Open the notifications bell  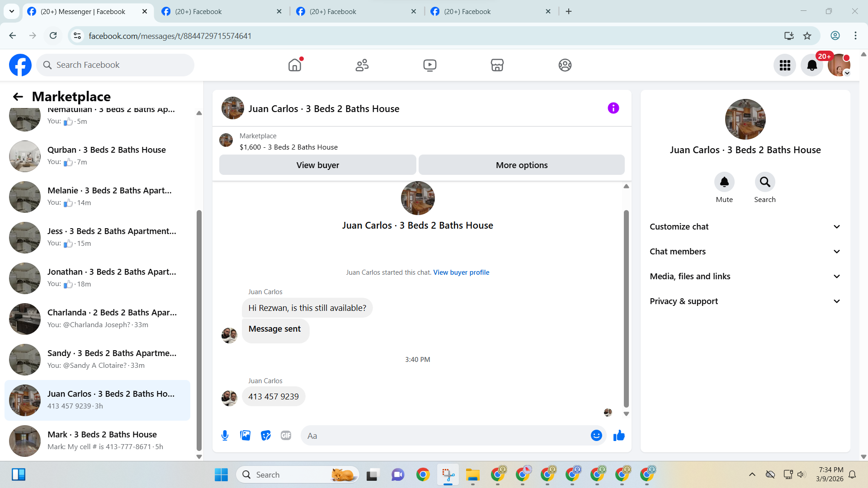click(812, 65)
